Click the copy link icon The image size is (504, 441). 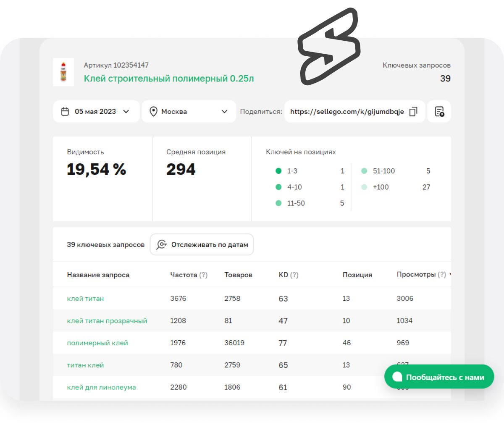pyautogui.click(x=413, y=112)
